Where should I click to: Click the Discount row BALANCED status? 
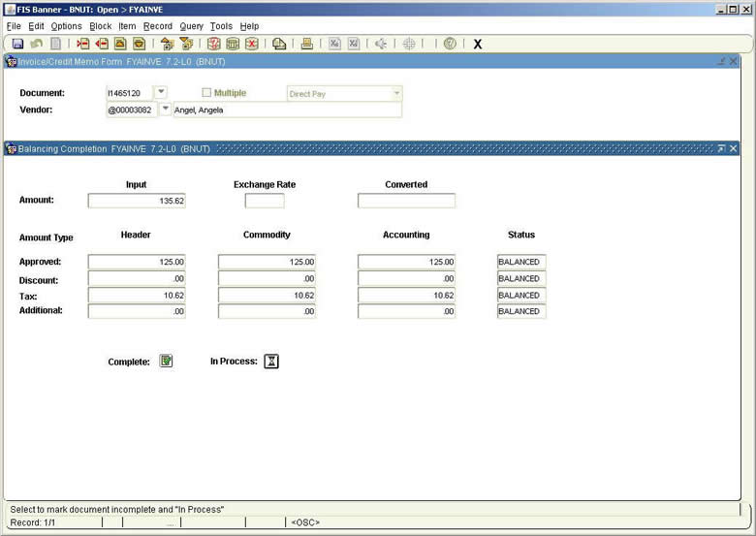click(521, 278)
